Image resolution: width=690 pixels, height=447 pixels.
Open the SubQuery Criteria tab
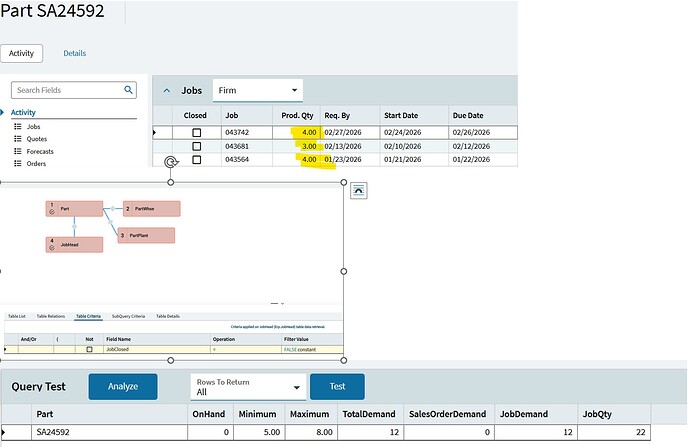tap(128, 316)
